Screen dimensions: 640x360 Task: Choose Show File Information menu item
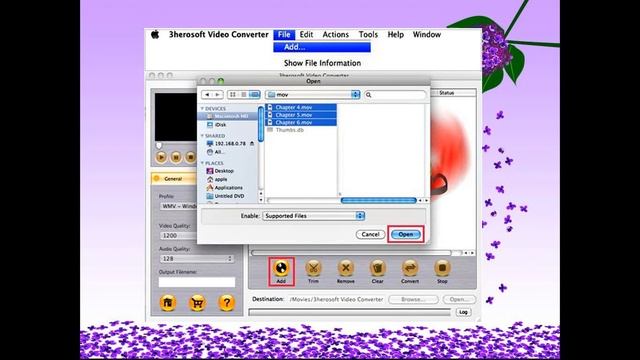tap(322, 63)
